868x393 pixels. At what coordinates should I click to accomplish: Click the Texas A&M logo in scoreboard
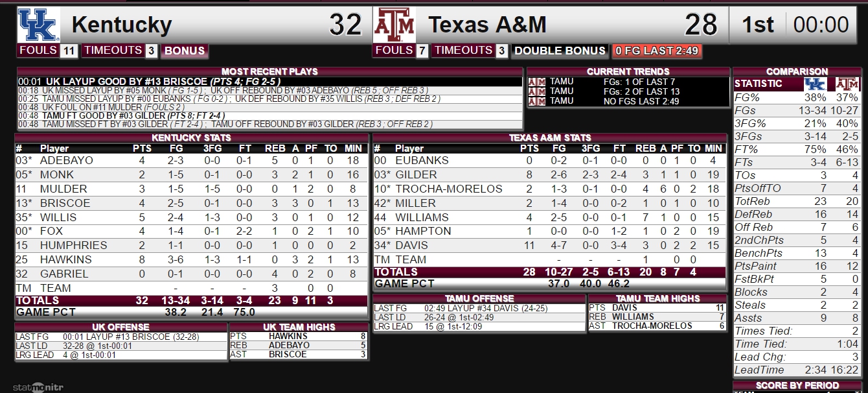pos(394,25)
